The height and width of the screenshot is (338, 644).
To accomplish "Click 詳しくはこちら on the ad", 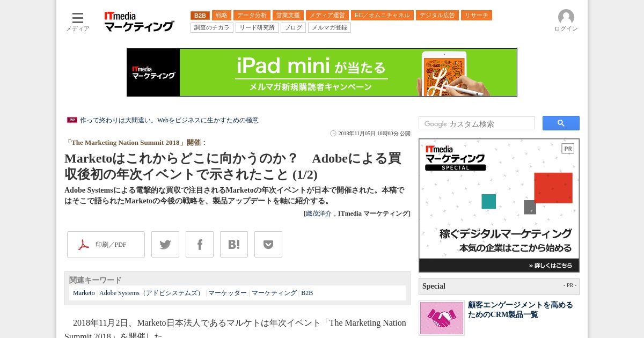I will tap(550, 265).
